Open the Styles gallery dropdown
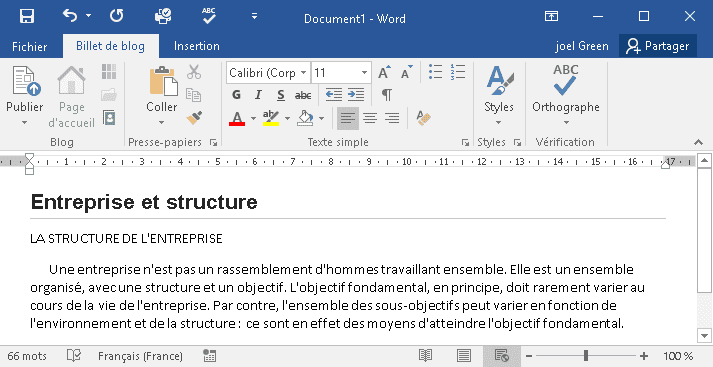Screen dimensions: 713x367 click(499, 96)
